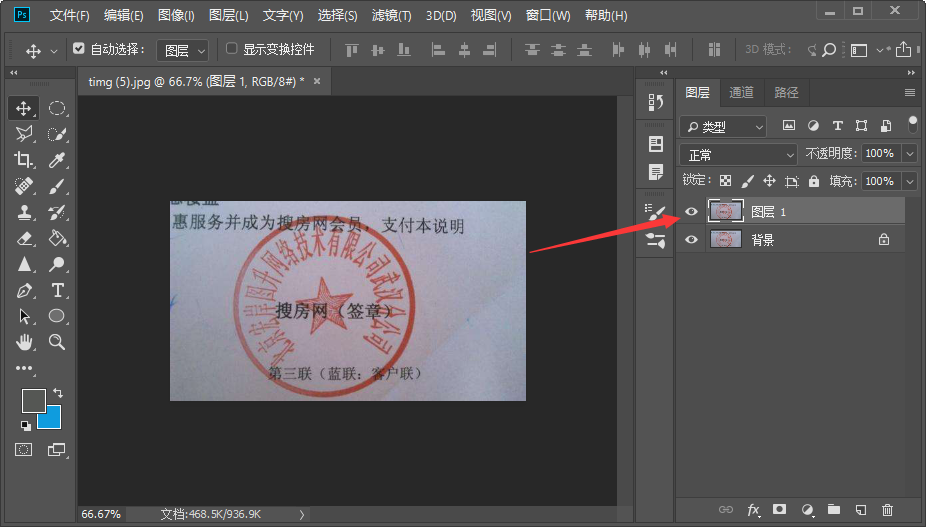The image size is (926, 527).
Task: Open the status bar info arrow
Action: (302, 515)
